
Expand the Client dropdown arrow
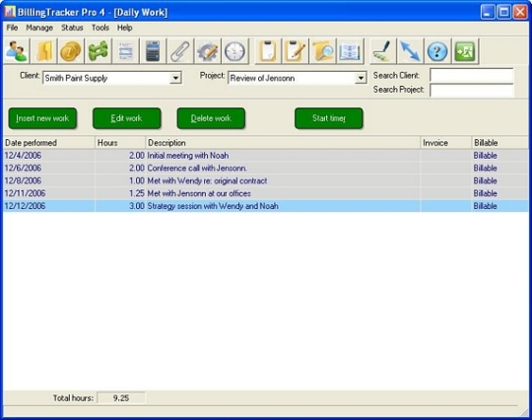(x=175, y=78)
